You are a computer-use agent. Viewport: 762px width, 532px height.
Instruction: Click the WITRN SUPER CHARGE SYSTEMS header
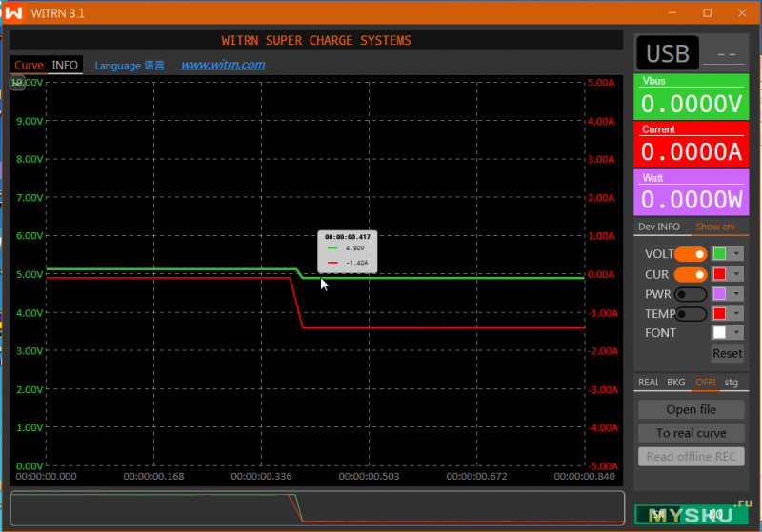[x=316, y=40]
